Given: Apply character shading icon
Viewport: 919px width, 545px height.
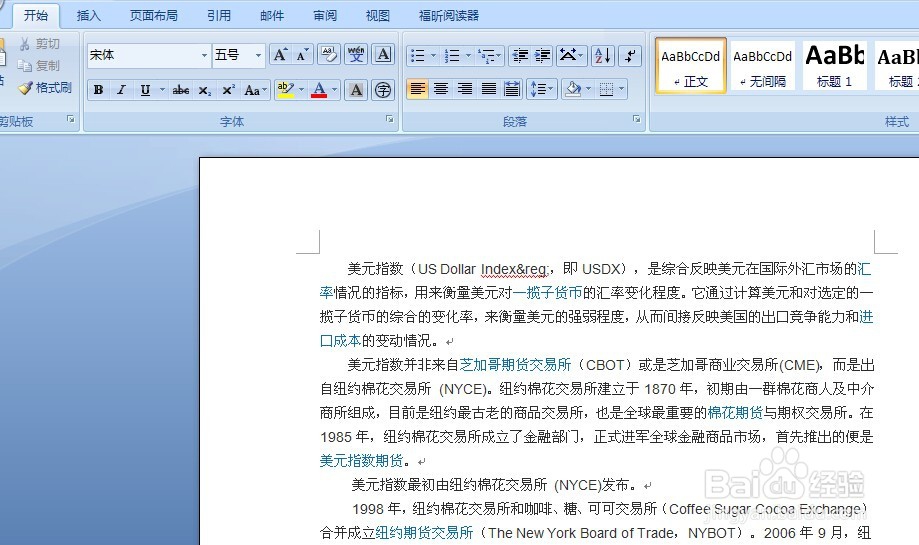Looking at the screenshot, I should [x=356, y=90].
